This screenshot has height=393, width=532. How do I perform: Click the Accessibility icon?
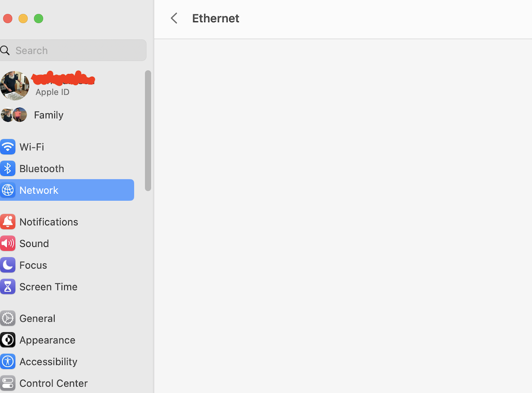pos(8,362)
